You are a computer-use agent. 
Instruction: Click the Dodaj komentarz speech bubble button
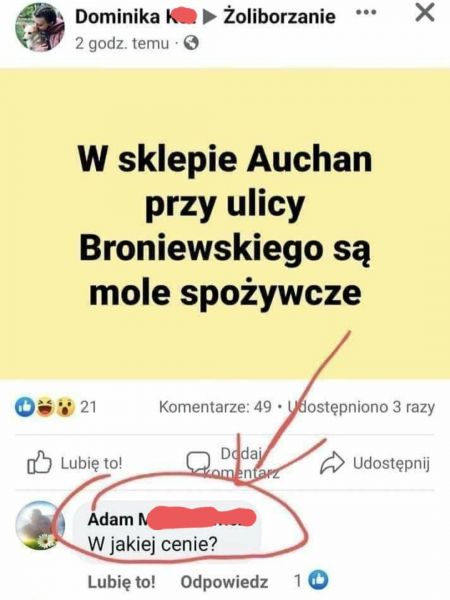[233, 463]
